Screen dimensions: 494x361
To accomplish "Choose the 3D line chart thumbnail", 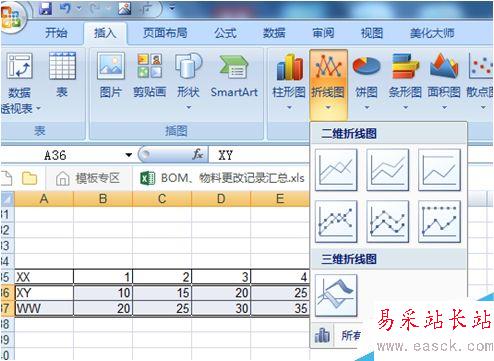I will click(x=336, y=296).
